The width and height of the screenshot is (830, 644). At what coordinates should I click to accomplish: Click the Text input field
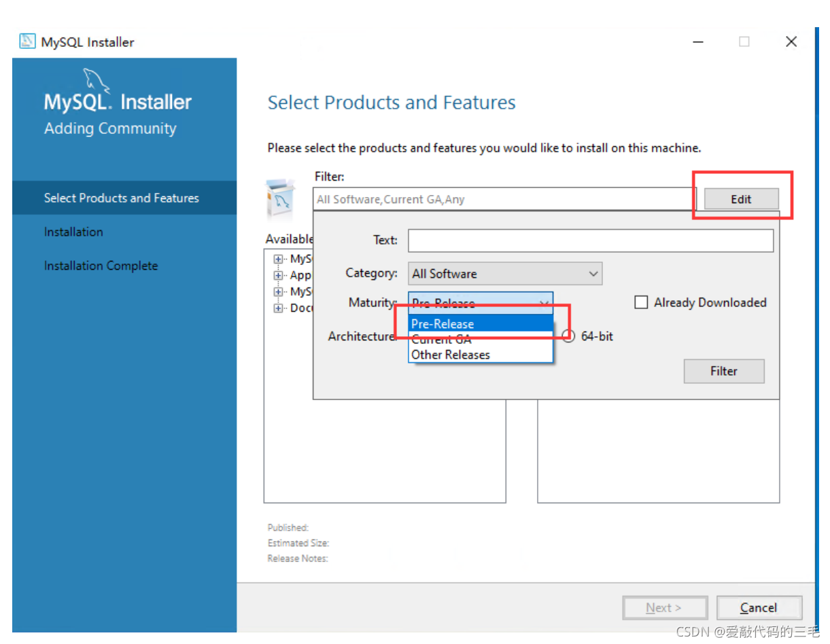pos(591,240)
